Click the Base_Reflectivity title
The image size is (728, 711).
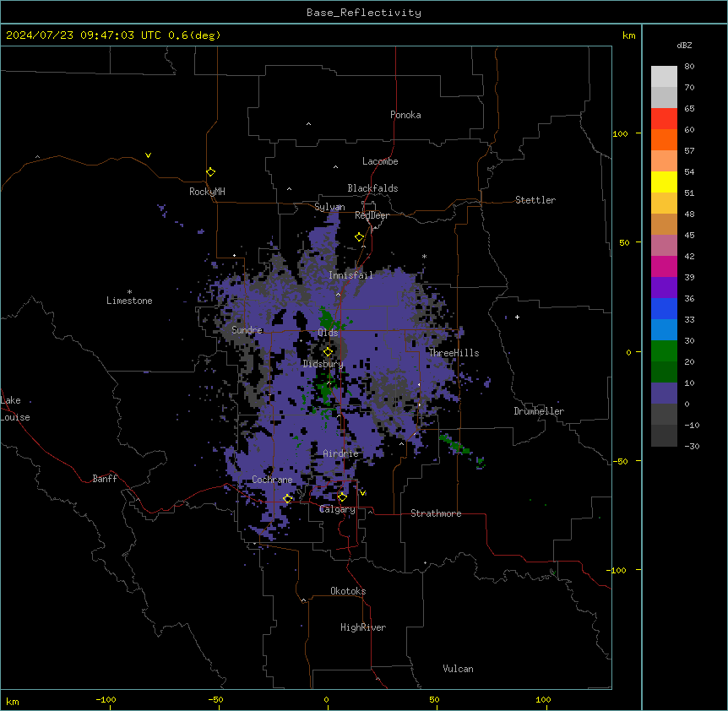tap(364, 13)
